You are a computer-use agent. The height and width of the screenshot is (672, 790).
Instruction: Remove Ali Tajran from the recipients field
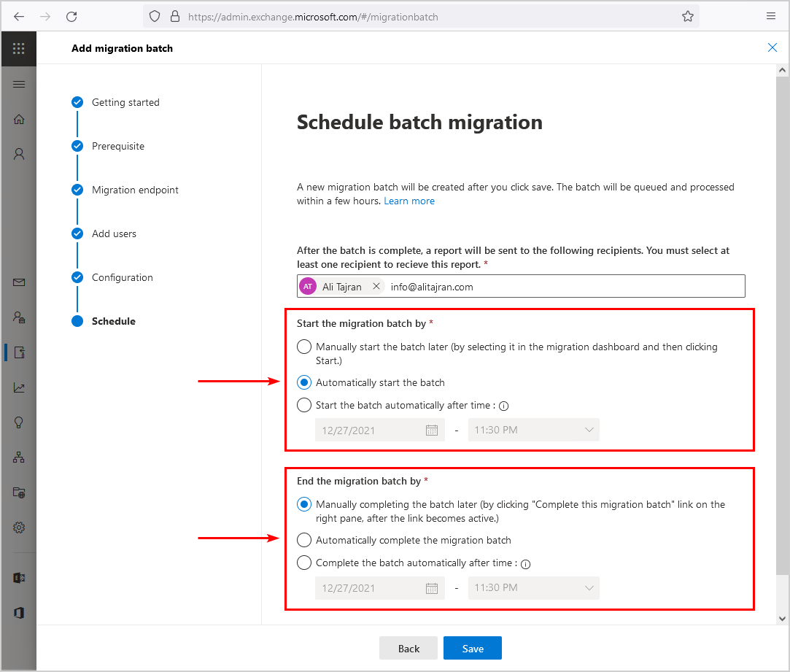[376, 286]
